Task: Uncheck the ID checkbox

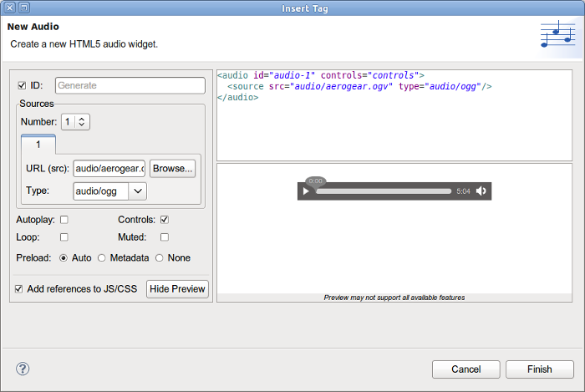Action: pos(22,85)
